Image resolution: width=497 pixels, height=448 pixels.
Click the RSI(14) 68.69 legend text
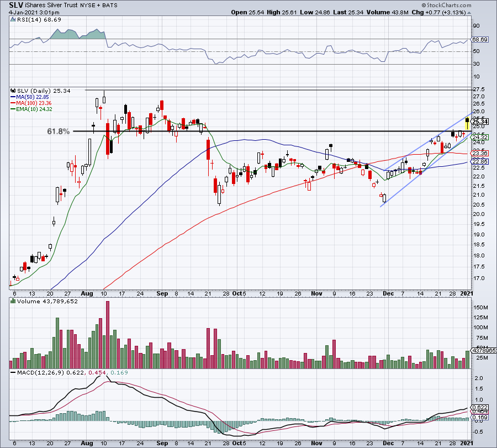click(x=39, y=20)
